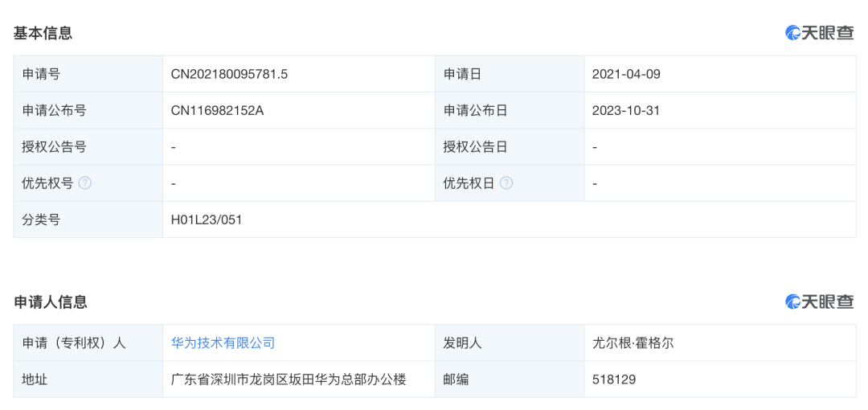The width and height of the screenshot is (868, 410).
Task: Click the application date 2021-04-09
Action: click(626, 74)
